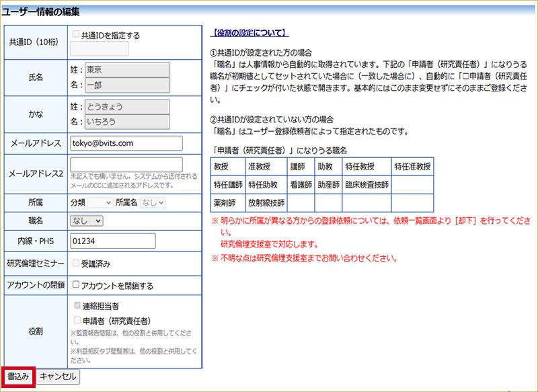Click the アカウントの閉鎖 row label

pyautogui.click(x=36, y=285)
